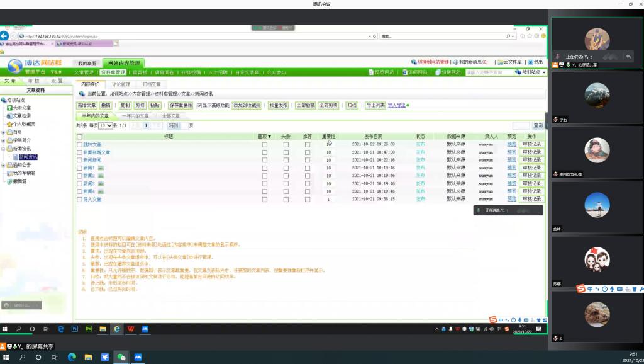Open the 培训站点 site selector dropdown

pos(530,72)
